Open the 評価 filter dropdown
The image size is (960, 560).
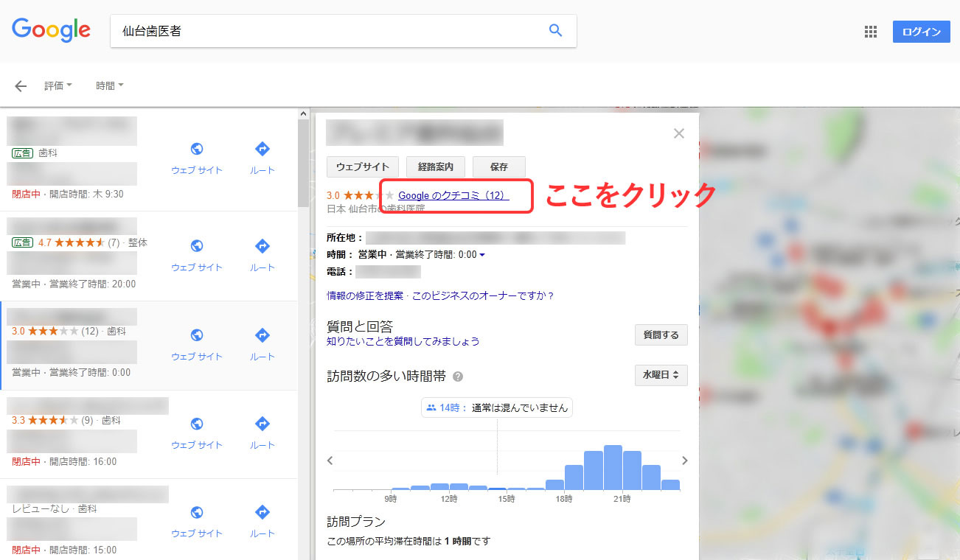58,85
